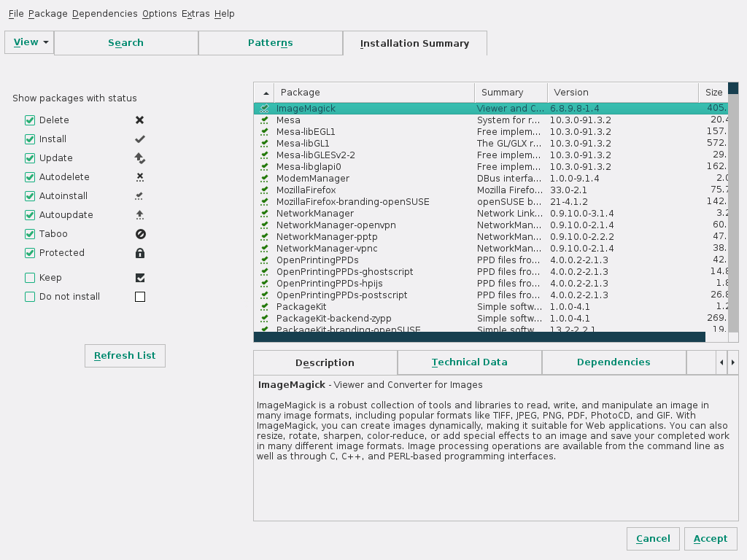Viewport: 747px width, 560px height.
Task: Open the Dependencies menu
Action: point(104,14)
